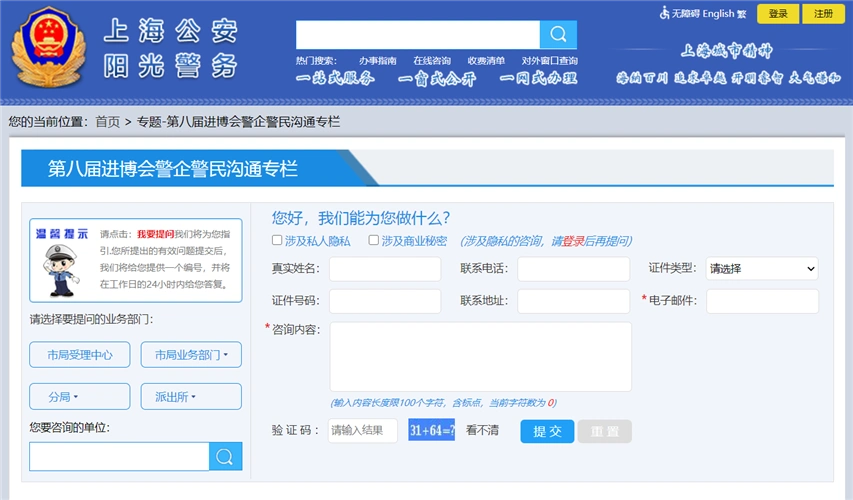The height and width of the screenshot is (500, 853).
Task: Focus the top site search field
Action: point(418,35)
